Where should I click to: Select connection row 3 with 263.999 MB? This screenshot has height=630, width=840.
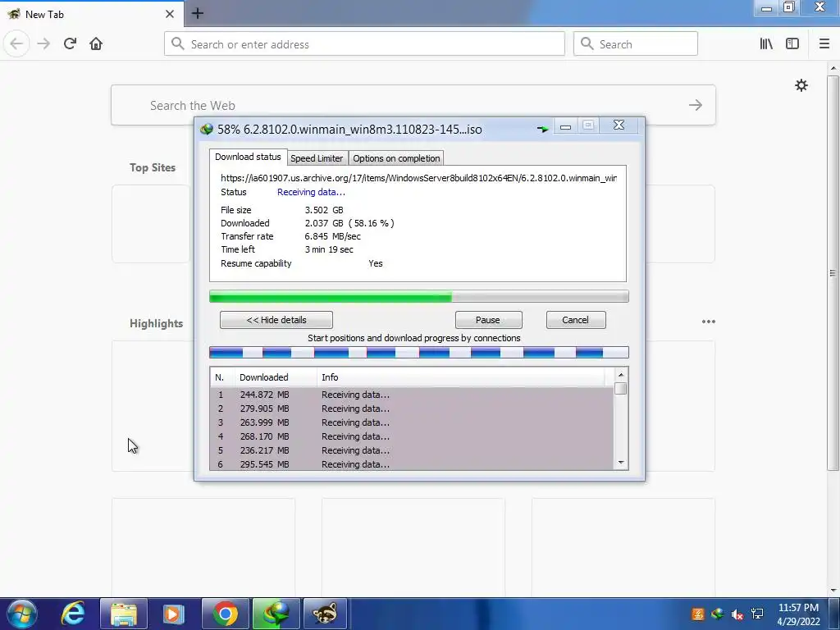click(x=412, y=422)
